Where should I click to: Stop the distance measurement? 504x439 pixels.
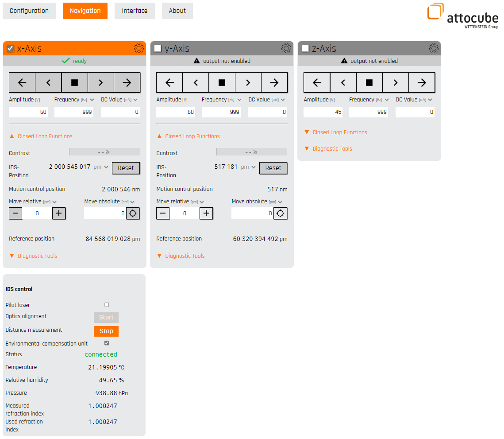click(106, 331)
